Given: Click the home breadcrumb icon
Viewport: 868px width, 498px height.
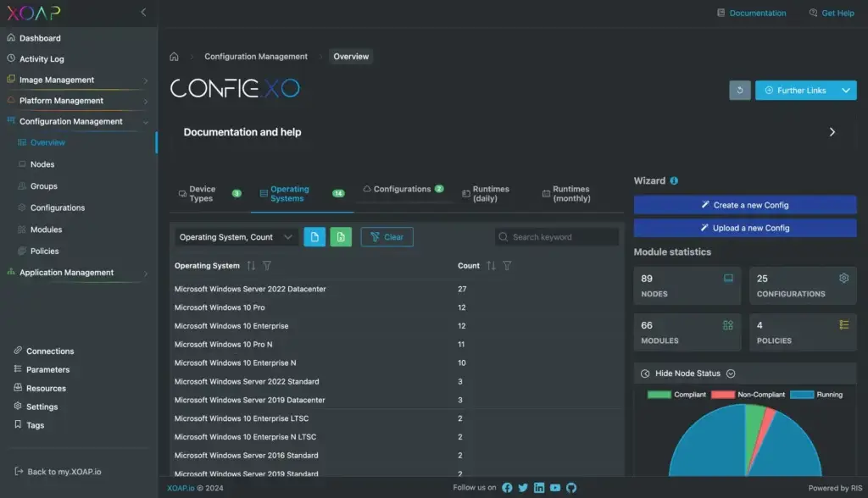Looking at the screenshot, I should coord(174,57).
